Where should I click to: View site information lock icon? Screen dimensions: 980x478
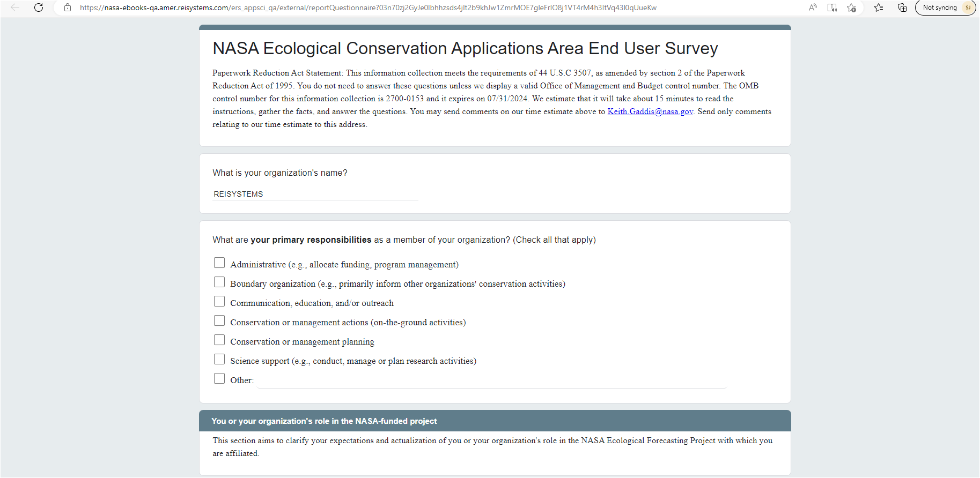[68, 8]
